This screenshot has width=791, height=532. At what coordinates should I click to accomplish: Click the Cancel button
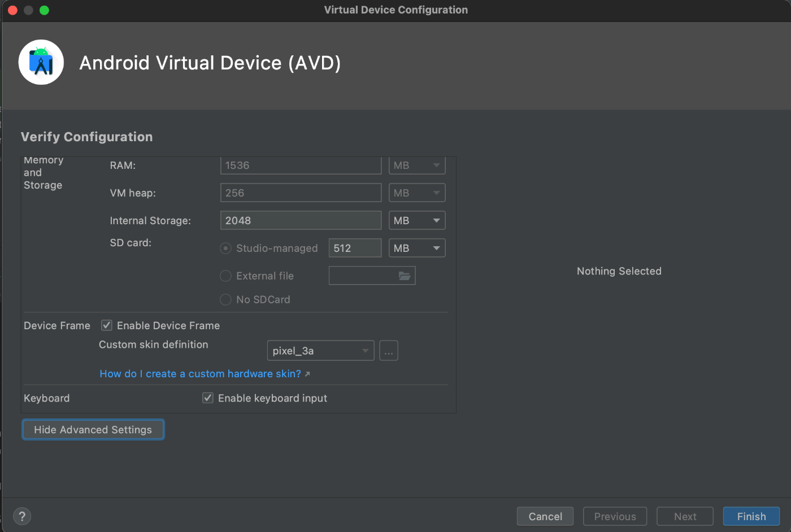click(545, 516)
